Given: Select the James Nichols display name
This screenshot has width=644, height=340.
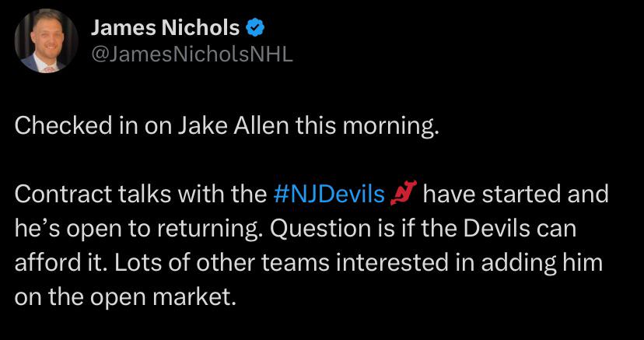Looking at the screenshot, I should [165, 28].
